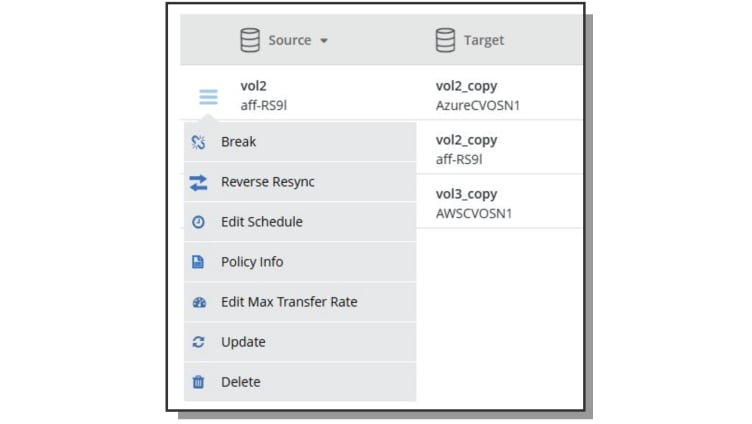The height and width of the screenshot is (424, 752).
Task: Click the gauge icon for Max Transfer Rate
Action: click(199, 302)
